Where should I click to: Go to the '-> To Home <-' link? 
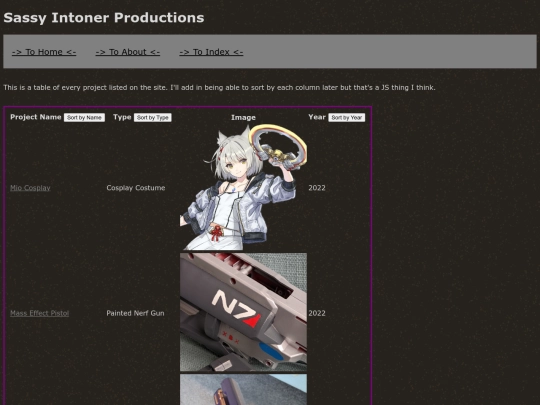tap(44, 52)
